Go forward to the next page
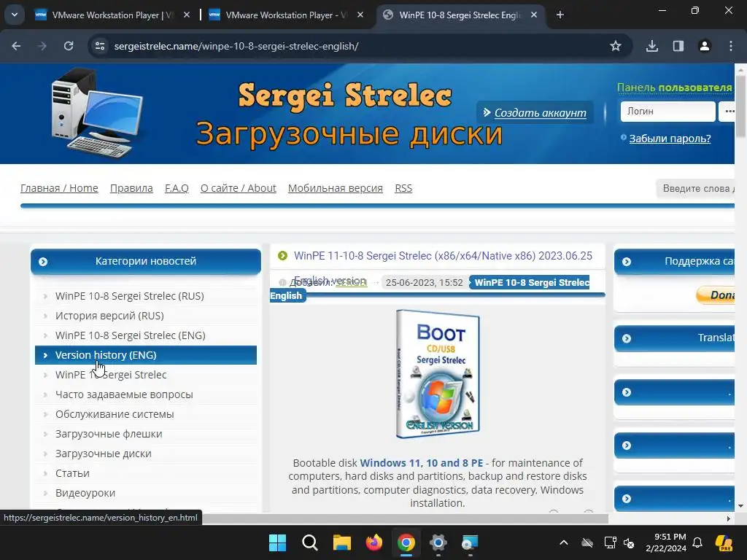Viewport: 747px width, 560px height. (42, 46)
